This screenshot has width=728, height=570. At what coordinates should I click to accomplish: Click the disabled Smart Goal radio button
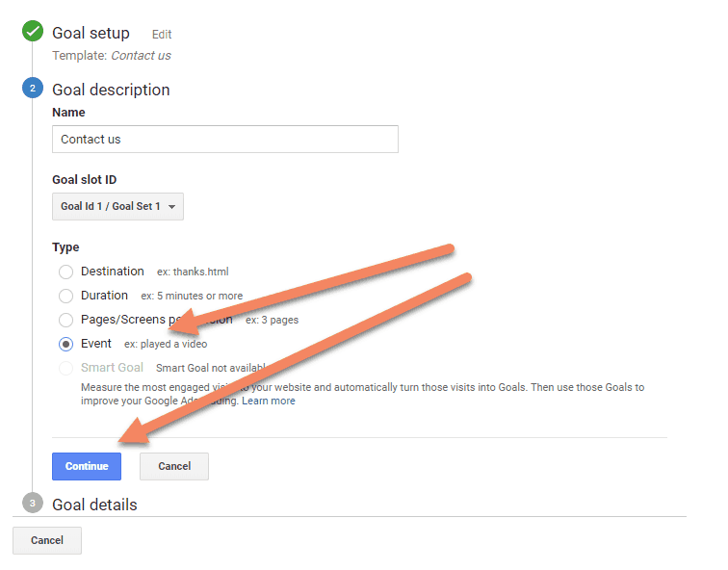pyautogui.click(x=65, y=368)
